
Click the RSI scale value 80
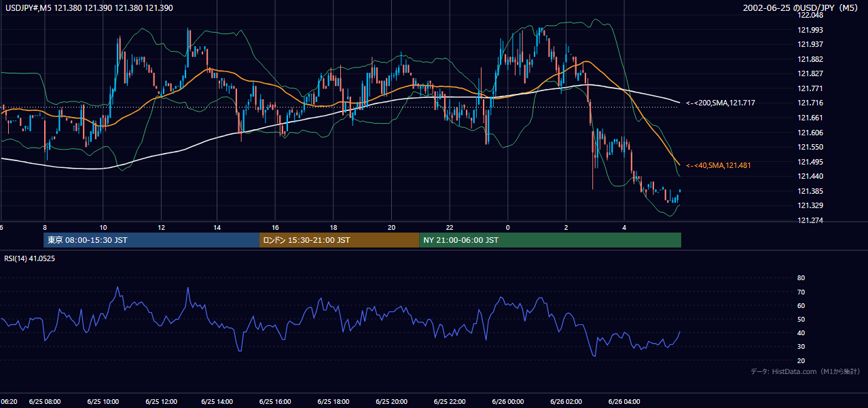coord(801,278)
